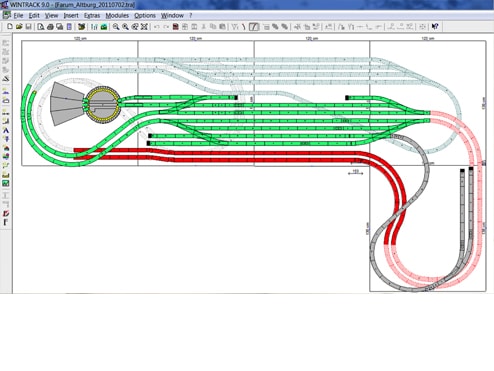The height and width of the screenshot is (371, 494).
Task: Click the black F icon in left toolbar
Action: (6, 222)
